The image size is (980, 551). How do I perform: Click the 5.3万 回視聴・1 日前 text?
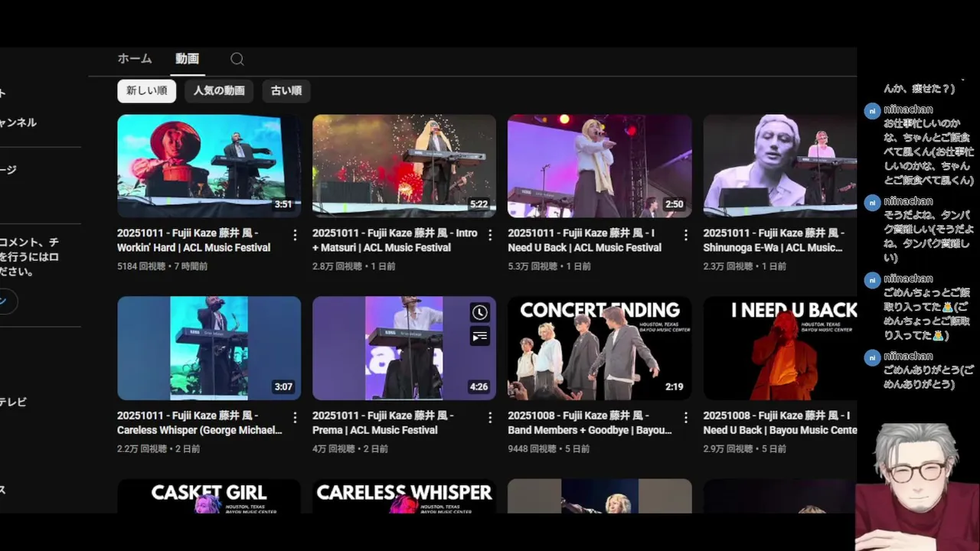[550, 266]
